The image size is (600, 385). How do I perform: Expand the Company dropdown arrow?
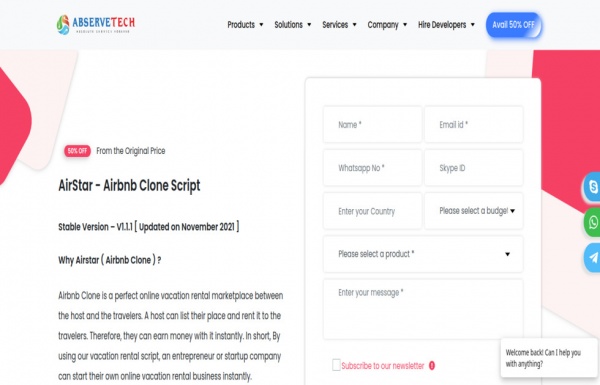(x=405, y=24)
